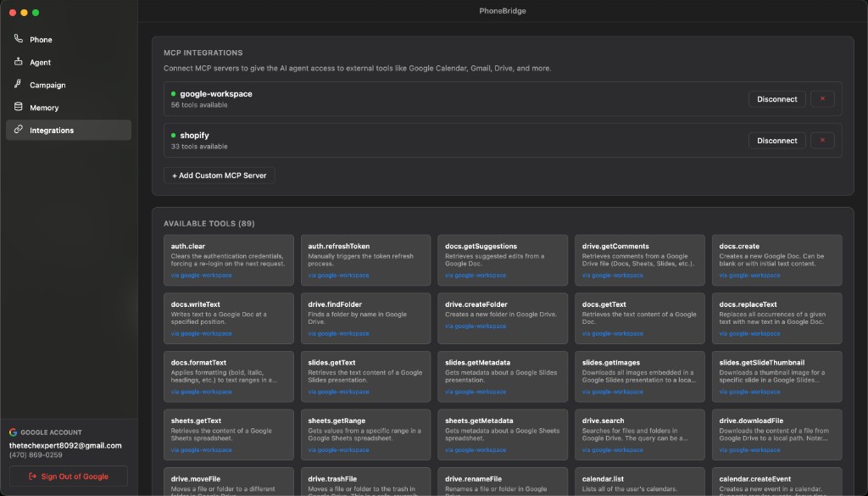This screenshot has width=868, height=496.
Task: Click the sheets.getText tool title
Action: (x=196, y=421)
